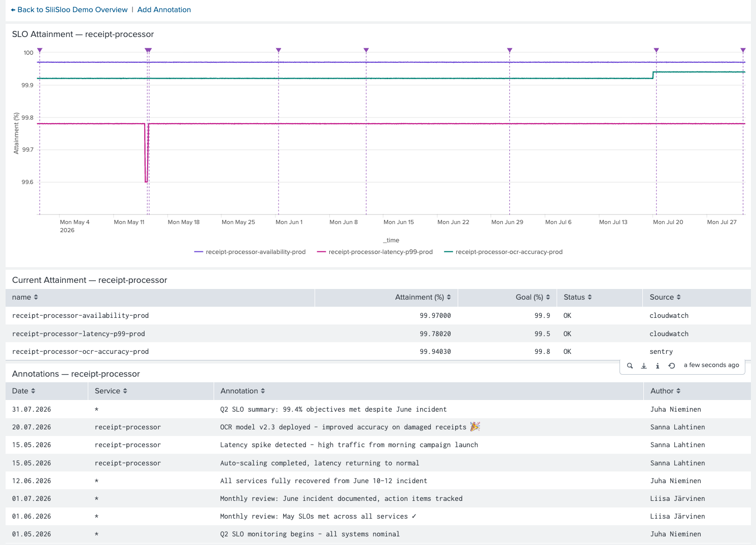The width and height of the screenshot is (756, 545).
Task: Click the 'sentry' source cell
Action: 661,351
